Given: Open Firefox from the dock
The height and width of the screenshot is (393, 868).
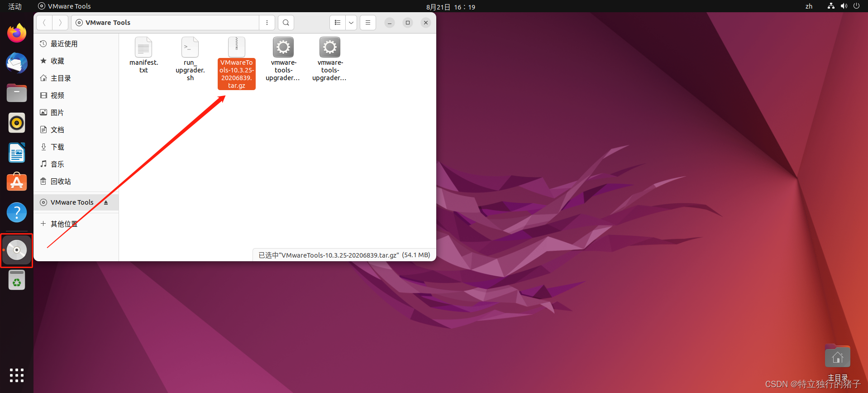Looking at the screenshot, I should (x=17, y=33).
